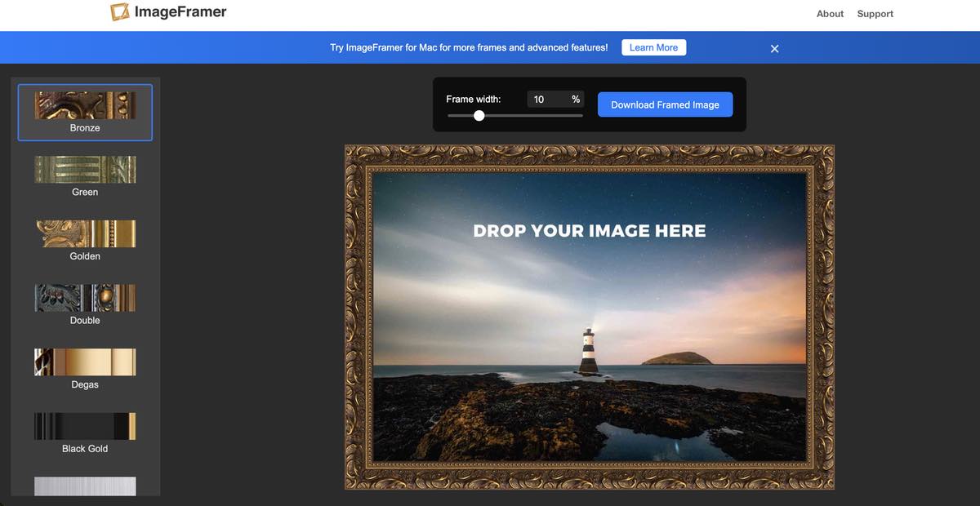Click the ImageFramer logo icon
Screen dimensions: 980x506
point(120,12)
